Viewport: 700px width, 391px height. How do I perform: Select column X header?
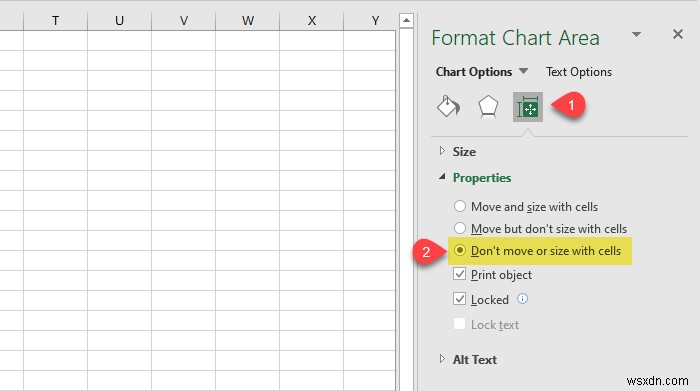tap(312, 21)
